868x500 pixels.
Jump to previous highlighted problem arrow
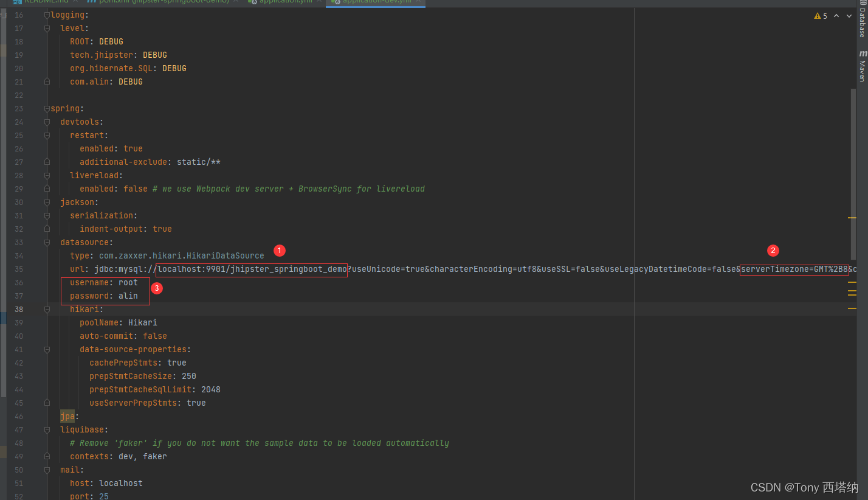(x=836, y=16)
